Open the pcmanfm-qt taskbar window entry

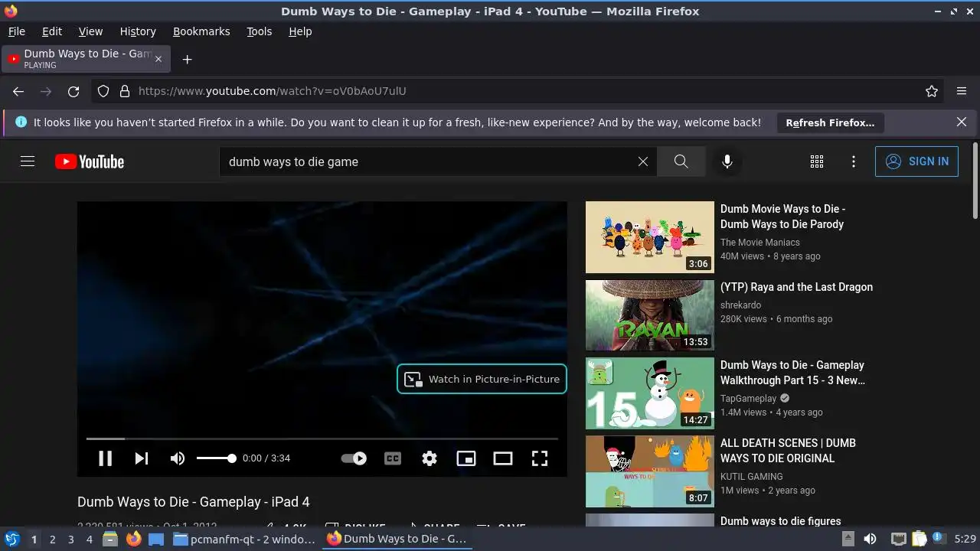point(245,540)
